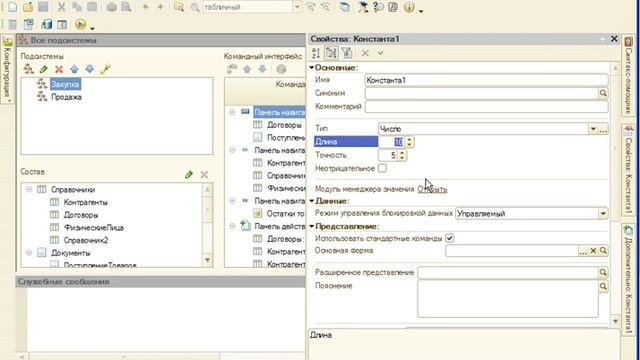Viewport: 640px width, 360px height.
Task: Open the search text history dropdown
Action: (x=297, y=7)
